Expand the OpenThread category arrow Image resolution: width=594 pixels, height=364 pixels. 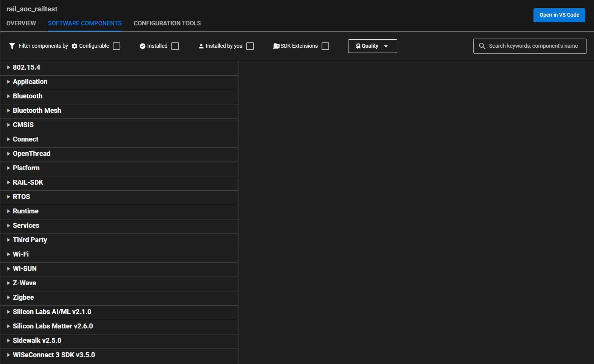tap(9, 154)
